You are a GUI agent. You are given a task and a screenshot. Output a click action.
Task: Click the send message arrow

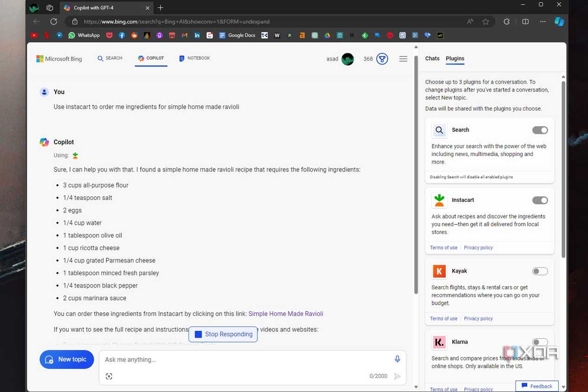(x=397, y=376)
